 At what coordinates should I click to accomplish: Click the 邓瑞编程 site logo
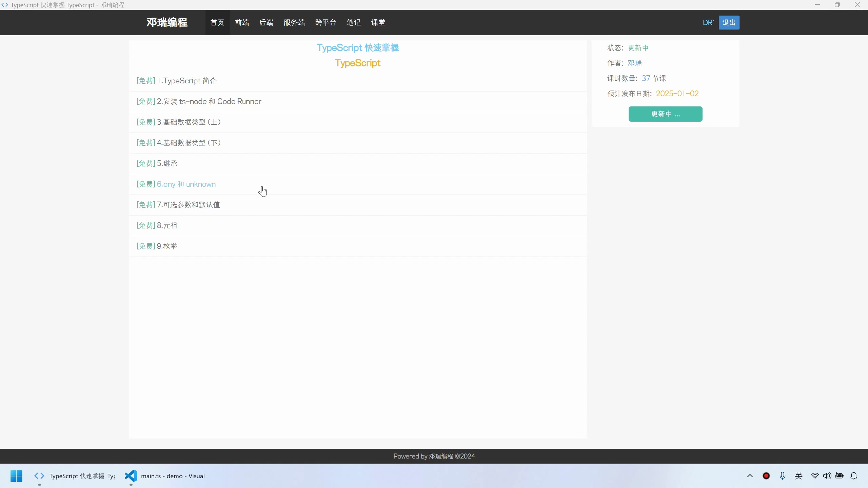pos(166,22)
